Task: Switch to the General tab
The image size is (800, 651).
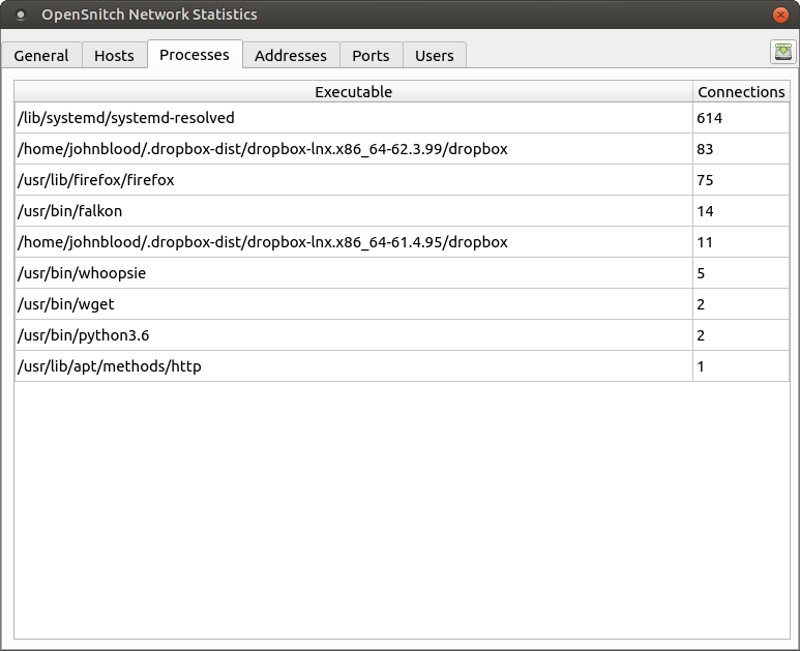Action: [x=42, y=55]
